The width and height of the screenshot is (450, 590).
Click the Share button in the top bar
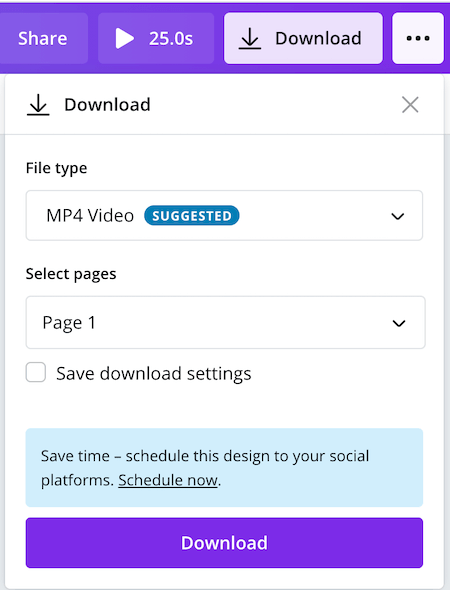43,38
